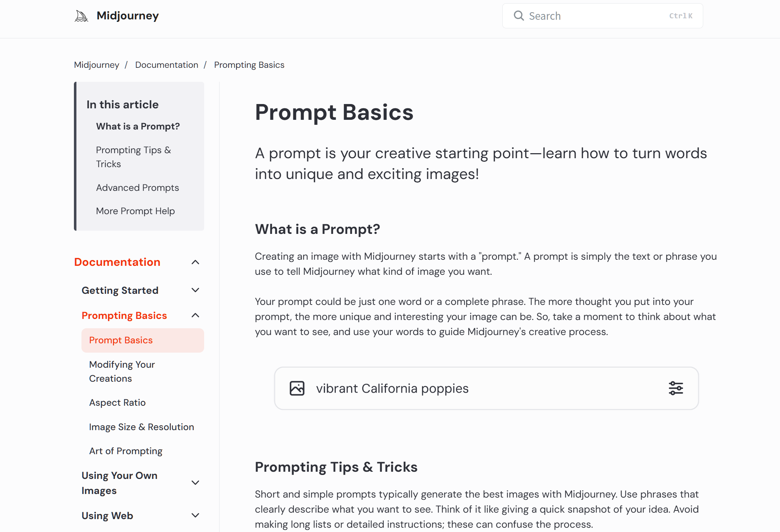Viewport: 780px width, 532px height.
Task: Jump to More Prompt Help section
Action: (x=135, y=211)
